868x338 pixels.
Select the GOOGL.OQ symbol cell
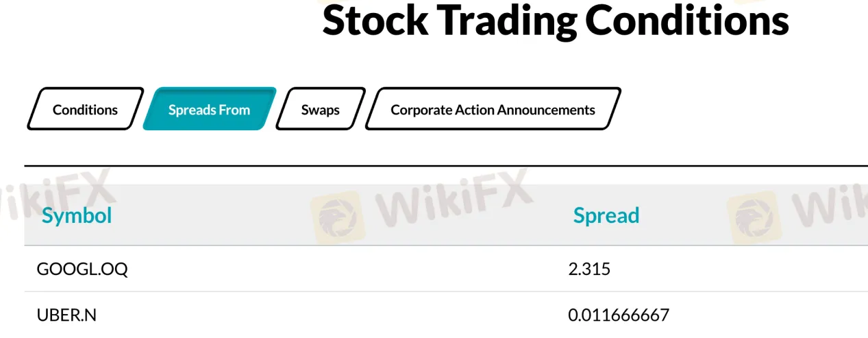(x=82, y=269)
